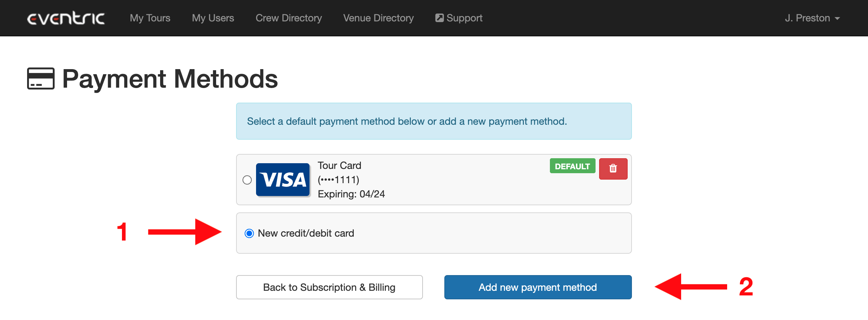Image resolution: width=868 pixels, height=320 pixels.
Task: Select the New credit/debit card radio button
Action: click(x=249, y=233)
